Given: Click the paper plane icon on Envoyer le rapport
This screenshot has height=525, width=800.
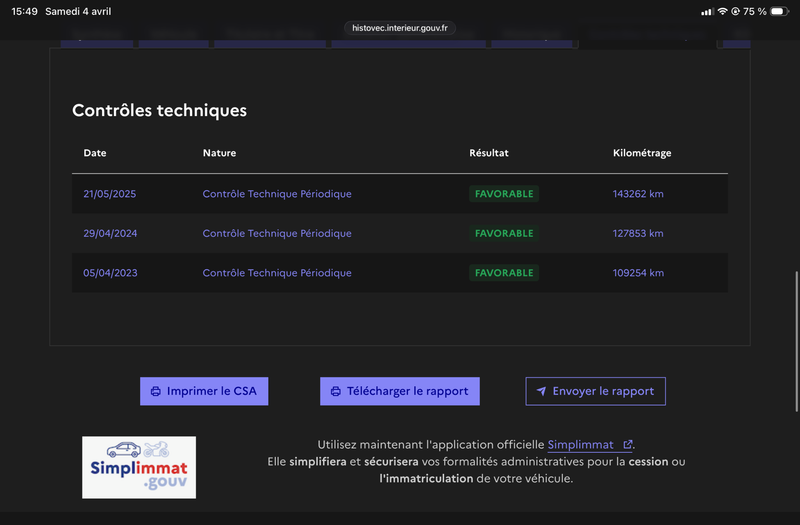Looking at the screenshot, I should coord(541,391).
